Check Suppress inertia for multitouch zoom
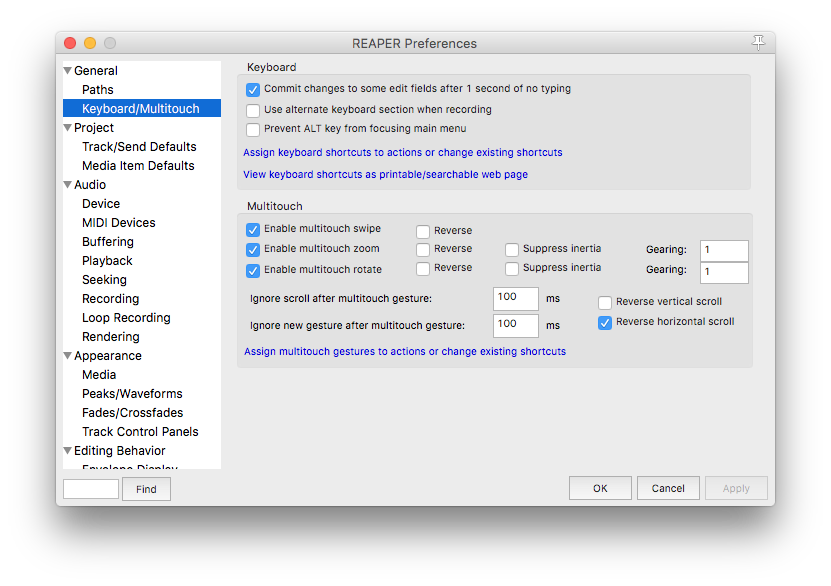The height and width of the screenshot is (586, 831). tap(512, 249)
